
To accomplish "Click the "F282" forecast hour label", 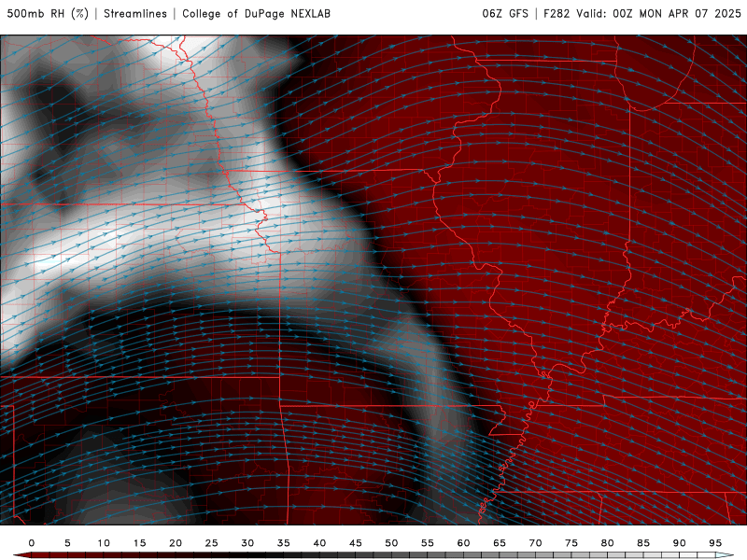I will (x=557, y=14).
